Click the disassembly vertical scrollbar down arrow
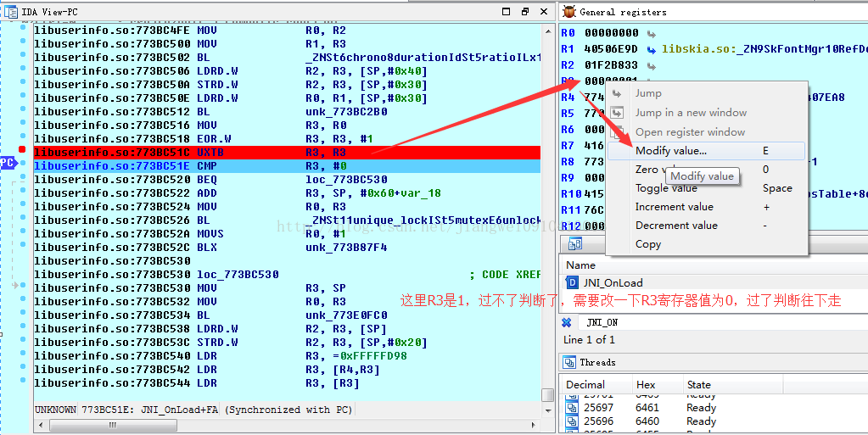The image size is (868, 435). point(547,410)
